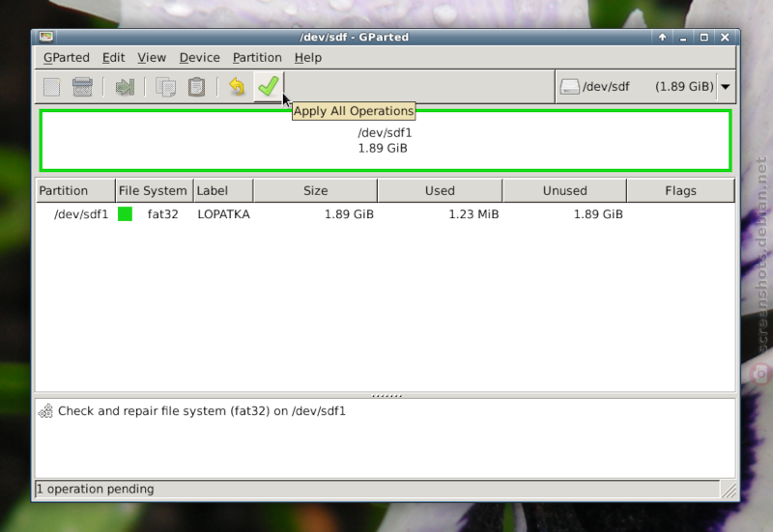
Task: Click the Unused column header
Action: pos(565,190)
